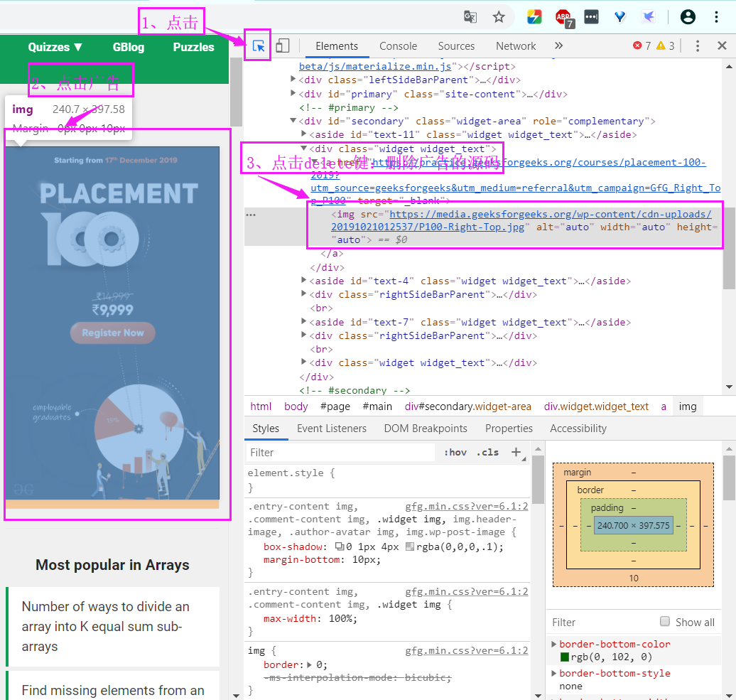
Task: Expand the border shorthand arrow in img rule
Action: [x=309, y=664]
